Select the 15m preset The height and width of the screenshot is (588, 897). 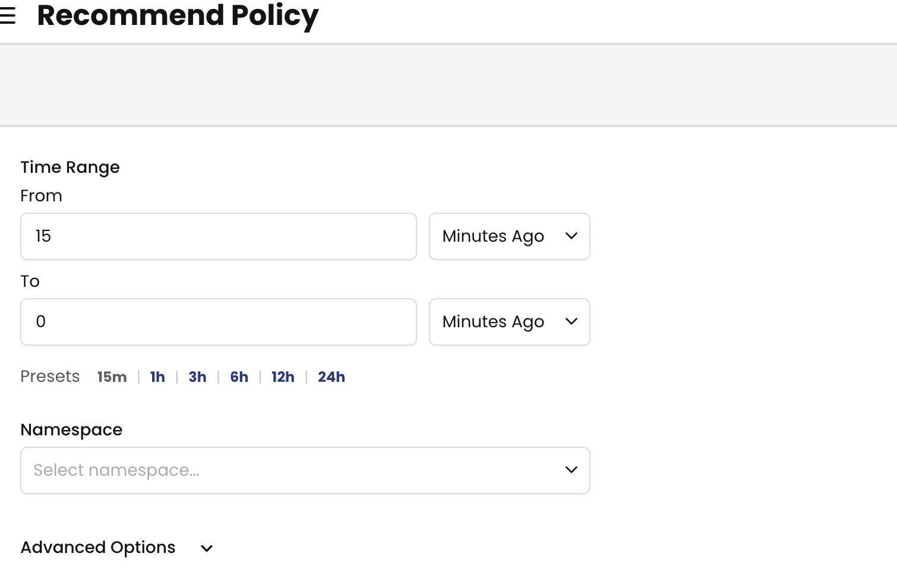pos(112,377)
